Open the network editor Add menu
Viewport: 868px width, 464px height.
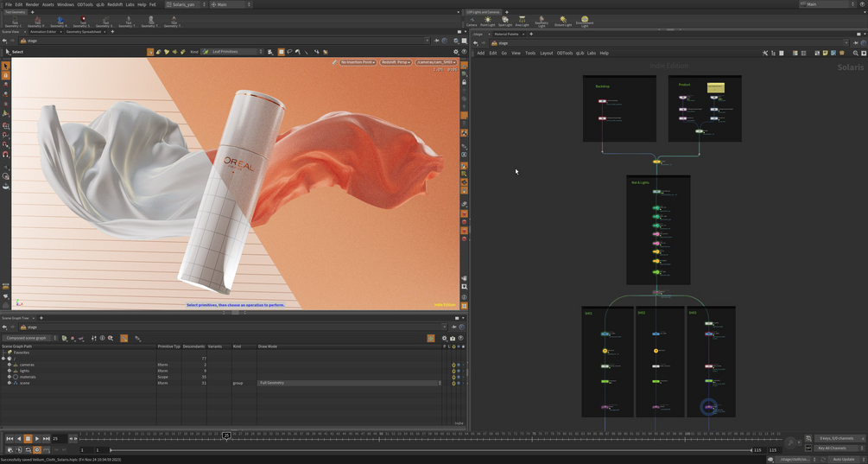click(480, 54)
